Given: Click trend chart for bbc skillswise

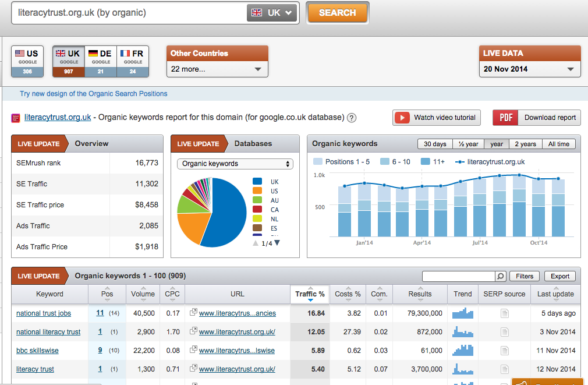Looking at the screenshot, I should 463,351.
